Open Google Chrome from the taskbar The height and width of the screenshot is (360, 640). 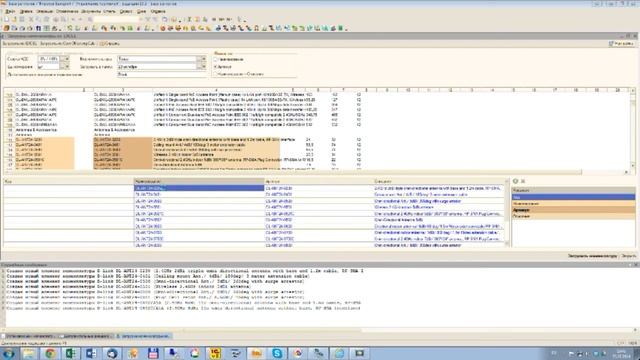point(51,353)
